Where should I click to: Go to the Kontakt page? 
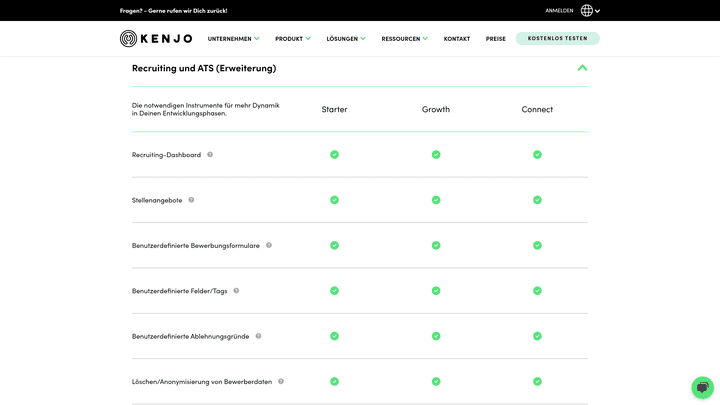coord(457,39)
